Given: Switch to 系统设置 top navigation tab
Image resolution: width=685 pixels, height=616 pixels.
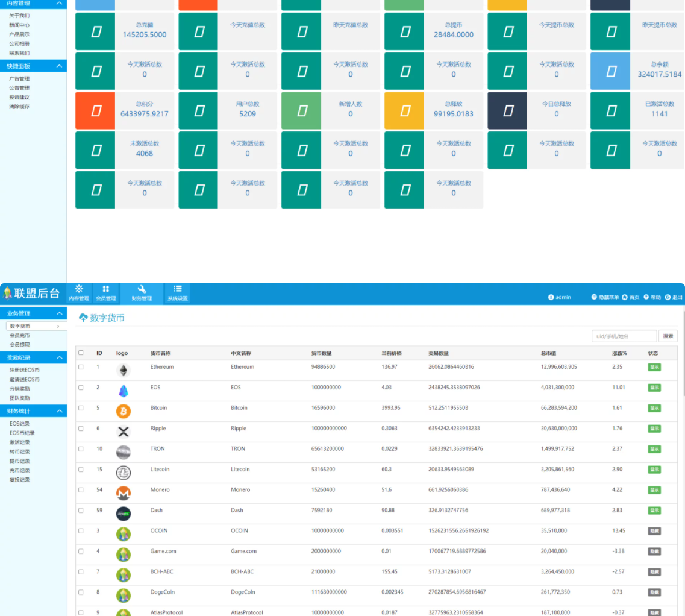Looking at the screenshot, I should [177, 293].
